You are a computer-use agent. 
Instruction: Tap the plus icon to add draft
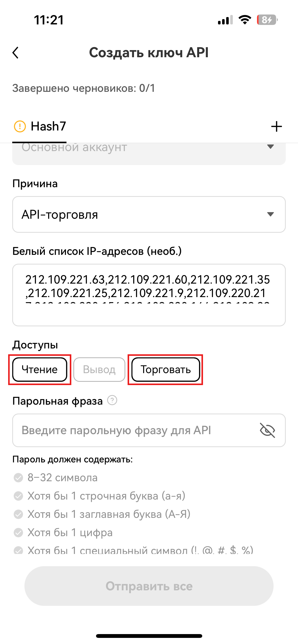click(276, 126)
